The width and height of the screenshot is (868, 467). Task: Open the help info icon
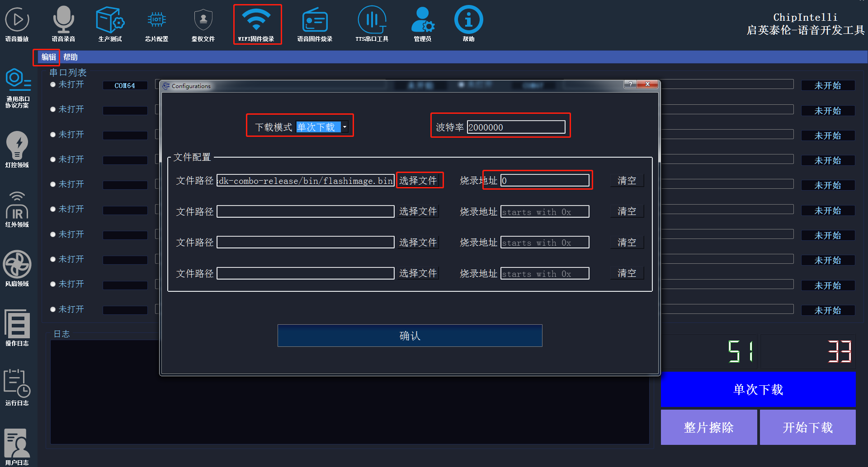point(468,25)
